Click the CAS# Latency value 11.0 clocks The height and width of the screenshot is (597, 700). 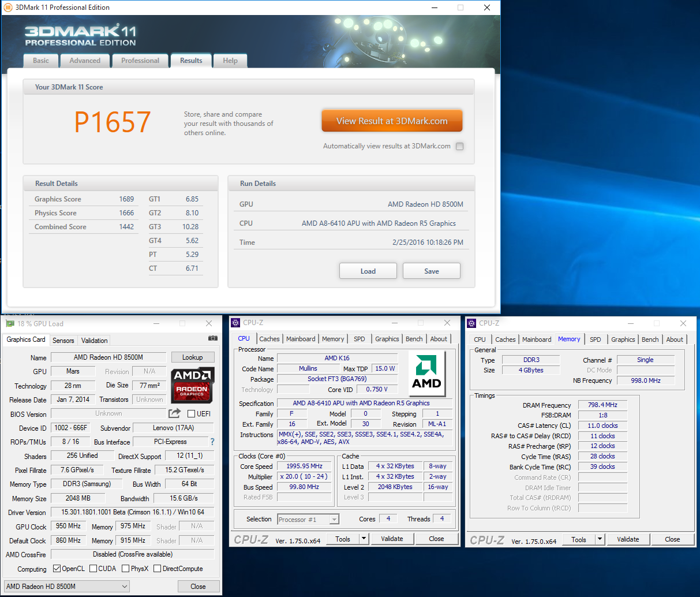tap(602, 426)
